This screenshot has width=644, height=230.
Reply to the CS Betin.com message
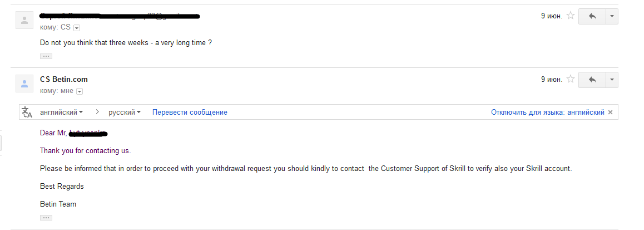tap(592, 80)
